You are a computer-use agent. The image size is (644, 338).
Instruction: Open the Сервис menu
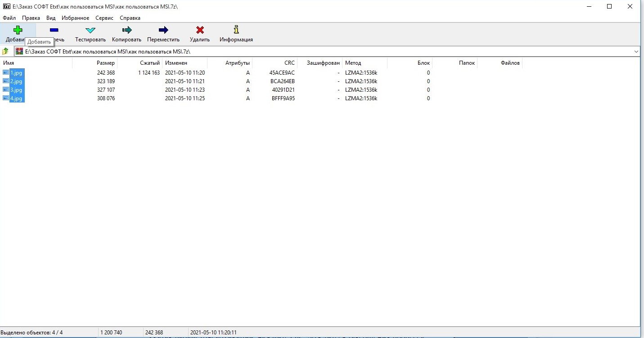[x=104, y=18]
